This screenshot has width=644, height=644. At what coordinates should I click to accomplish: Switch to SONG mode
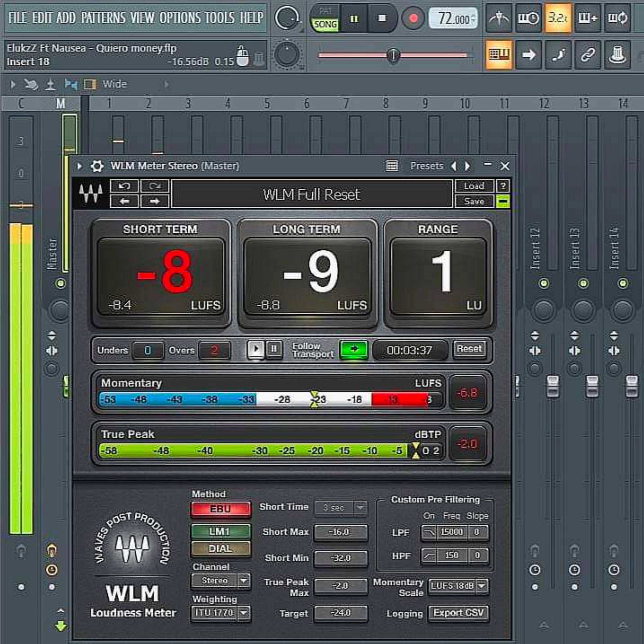(x=325, y=24)
